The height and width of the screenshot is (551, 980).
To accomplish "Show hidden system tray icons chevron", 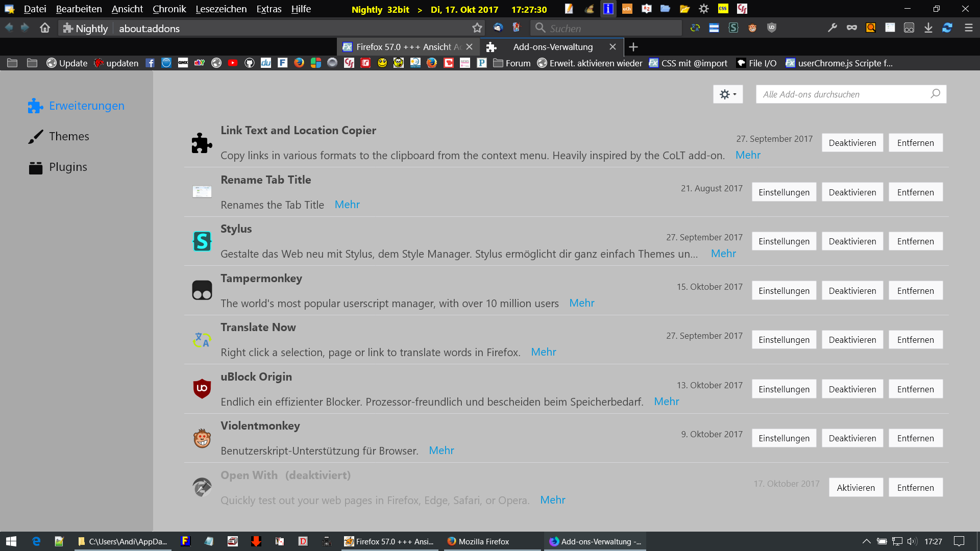I will coord(866,541).
